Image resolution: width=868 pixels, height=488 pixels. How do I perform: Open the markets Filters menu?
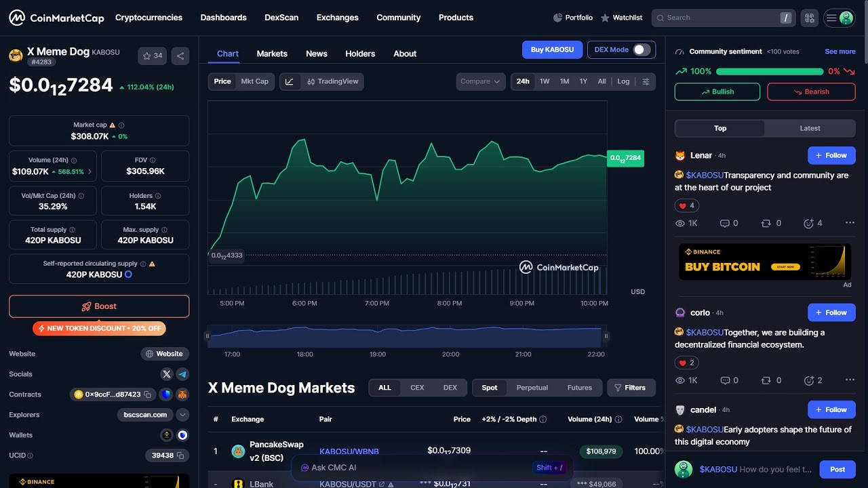(x=631, y=388)
